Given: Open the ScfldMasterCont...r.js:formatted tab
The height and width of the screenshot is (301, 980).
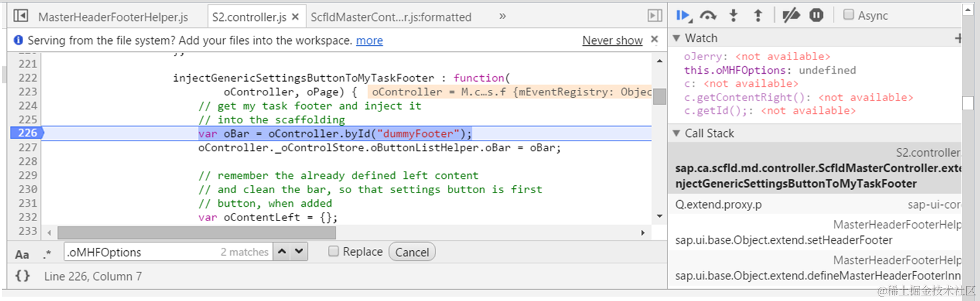Looking at the screenshot, I should [x=390, y=17].
